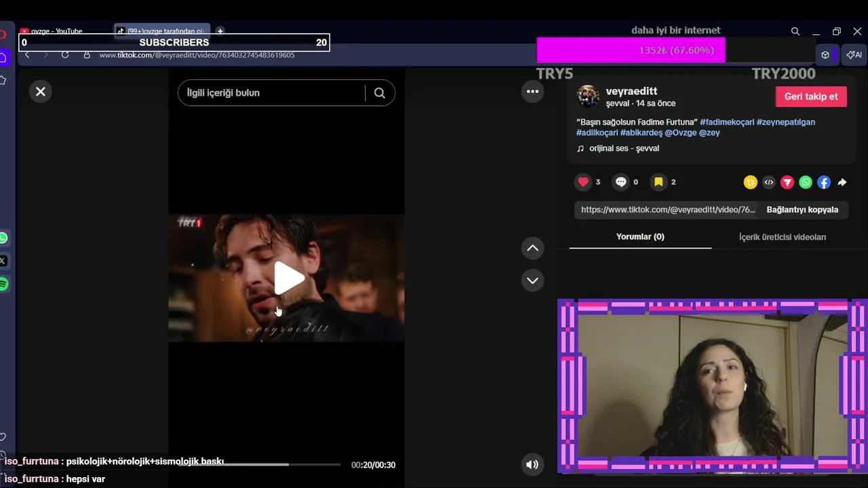The image size is (868, 488).
Task: View site info via address bar padlock
Action: point(87,55)
